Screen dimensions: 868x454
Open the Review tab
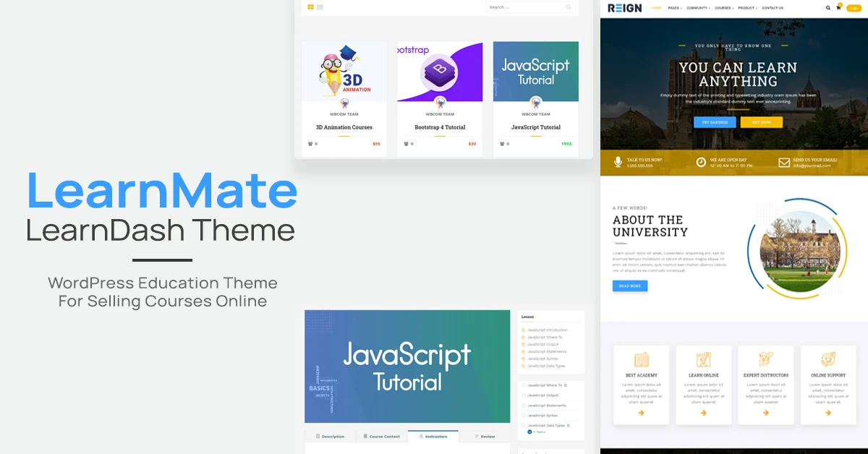point(485,437)
